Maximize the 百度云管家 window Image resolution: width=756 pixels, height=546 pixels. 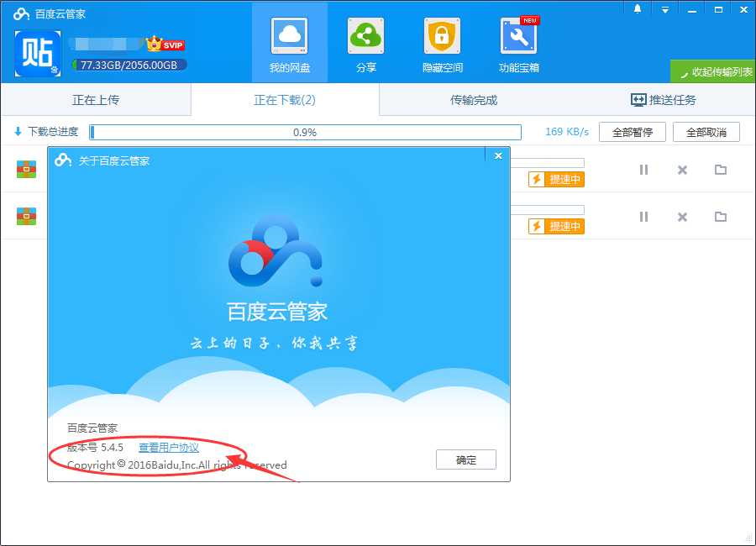718,9
